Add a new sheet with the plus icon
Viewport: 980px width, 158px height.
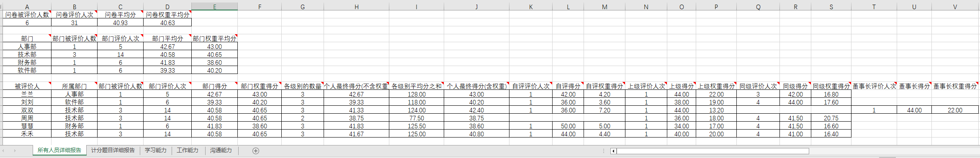tap(256, 150)
